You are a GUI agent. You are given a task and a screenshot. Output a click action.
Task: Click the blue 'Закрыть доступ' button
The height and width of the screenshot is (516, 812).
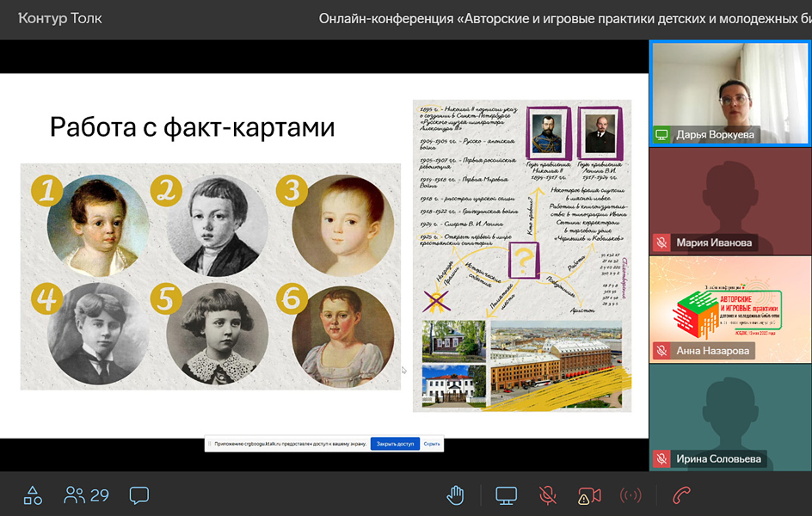coord(395,444)
